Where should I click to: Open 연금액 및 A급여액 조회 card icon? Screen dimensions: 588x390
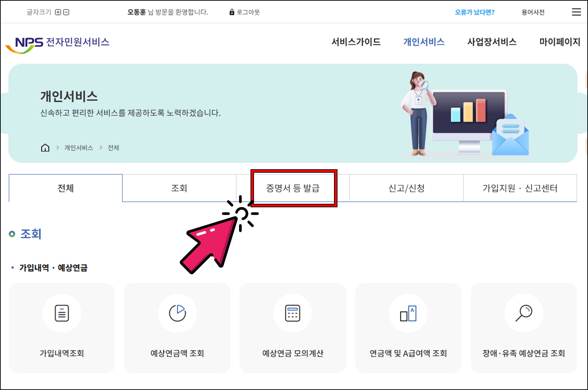click(408, 313)
